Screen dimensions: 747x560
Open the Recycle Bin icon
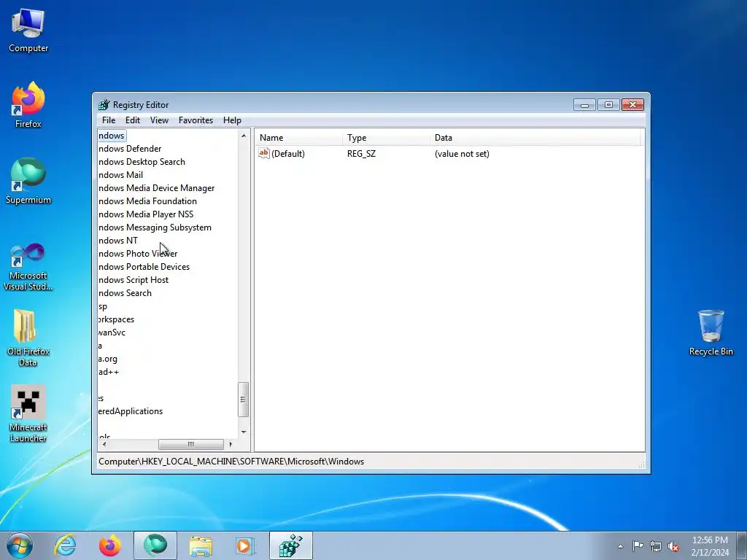click(x=711, y=332)
